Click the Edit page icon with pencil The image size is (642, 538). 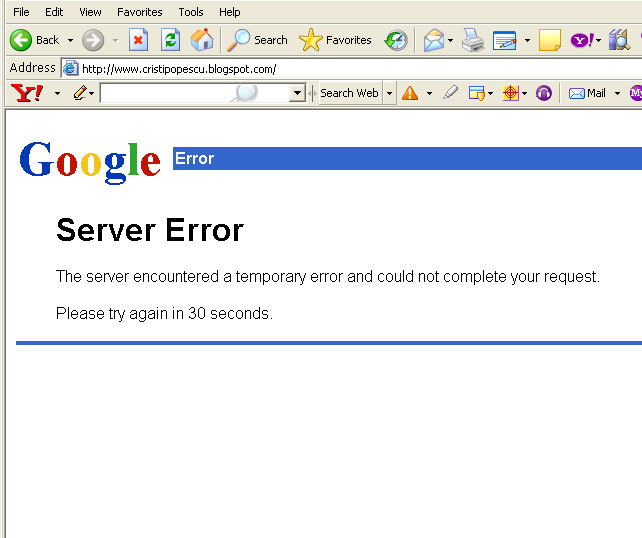coord(504,40)
